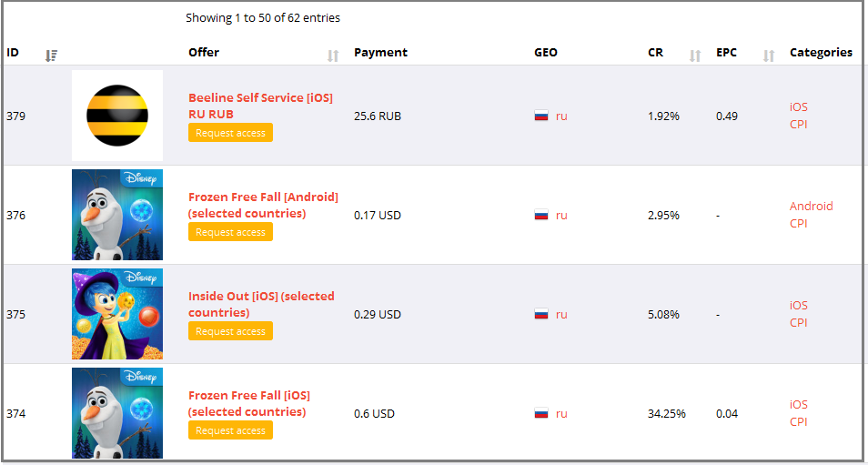
Task: Request access for Inside Out iOS
Action: pos(230,331)
